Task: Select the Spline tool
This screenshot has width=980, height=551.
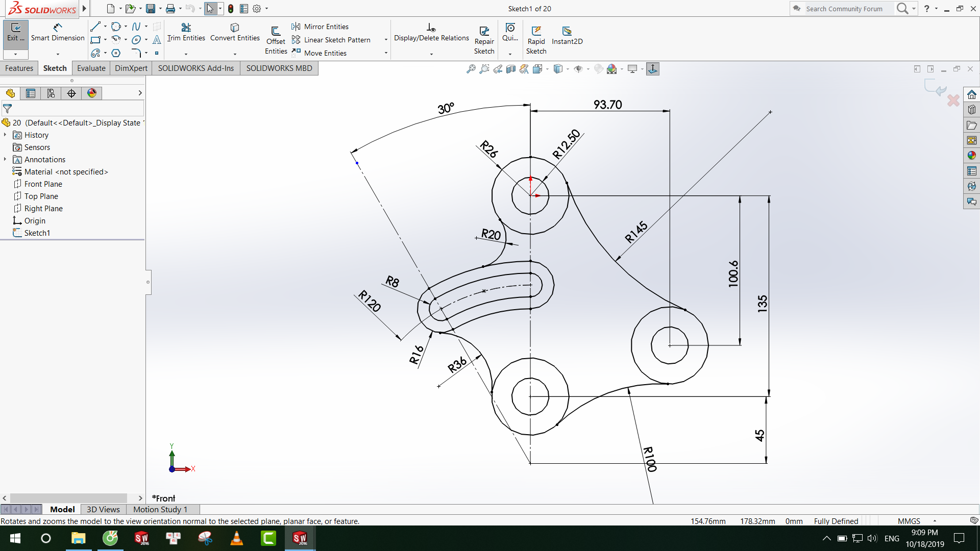Action: (136, 27)
